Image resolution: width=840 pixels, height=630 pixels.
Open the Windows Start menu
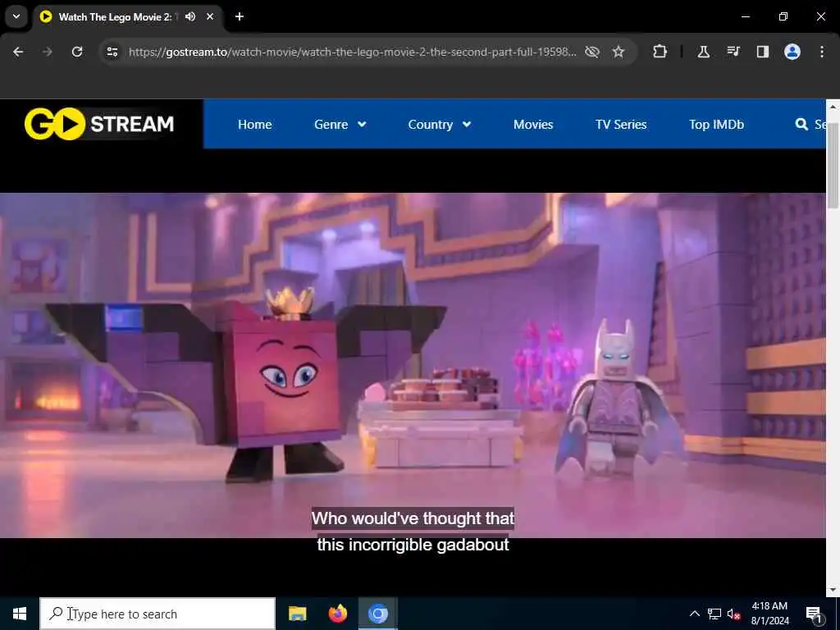pyautogui.click(x=20, y=614)
